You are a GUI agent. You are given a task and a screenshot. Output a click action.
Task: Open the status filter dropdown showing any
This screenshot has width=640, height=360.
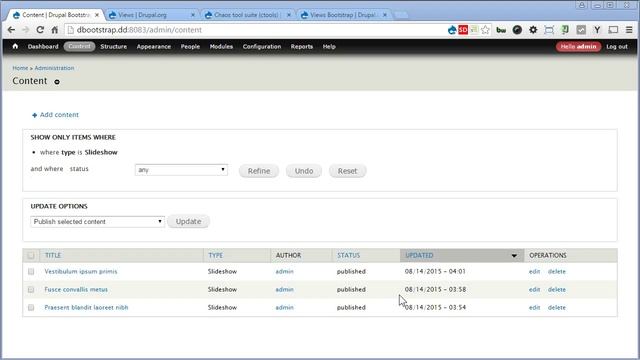[x=181, y=170]
